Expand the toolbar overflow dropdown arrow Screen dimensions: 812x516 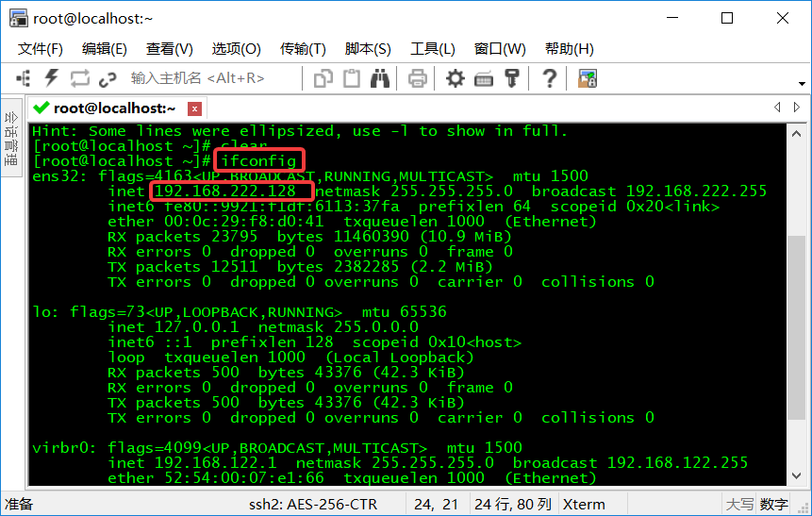802,83
